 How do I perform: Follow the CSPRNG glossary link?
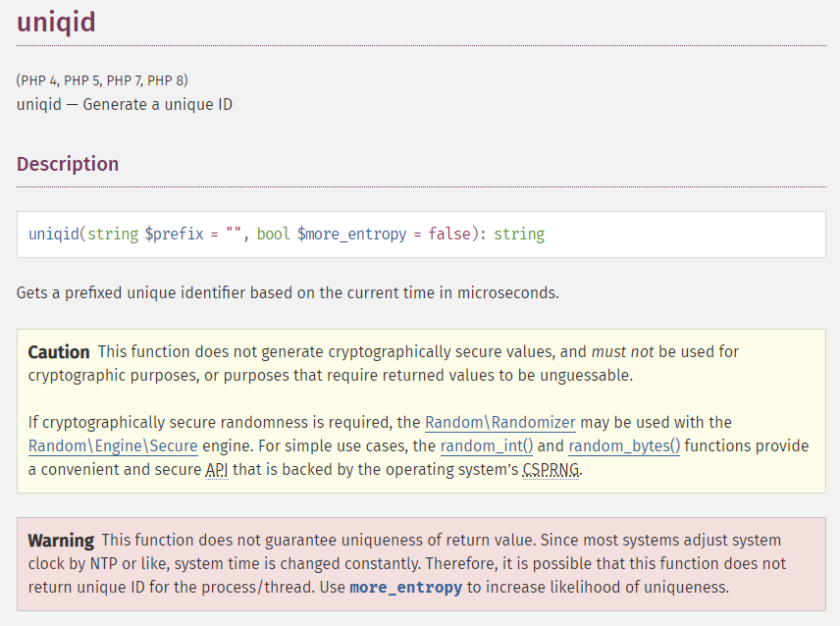(551, 469)
